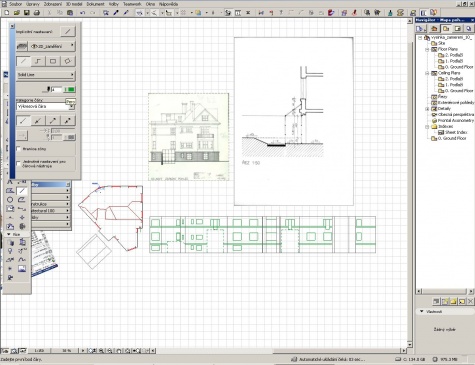
Task: Click the Save toolbar icon
Action: tap(27, 13)
